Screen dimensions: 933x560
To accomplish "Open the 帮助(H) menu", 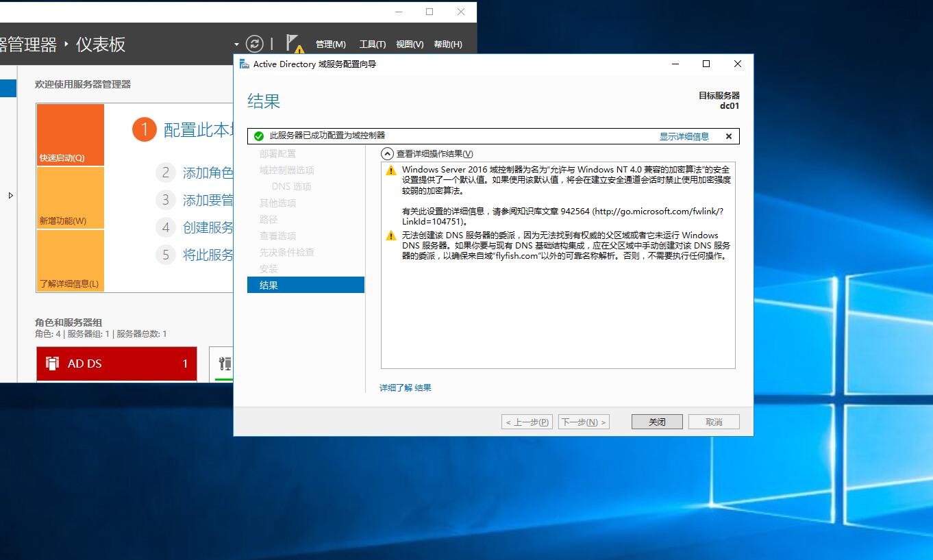I will (448, 44).
